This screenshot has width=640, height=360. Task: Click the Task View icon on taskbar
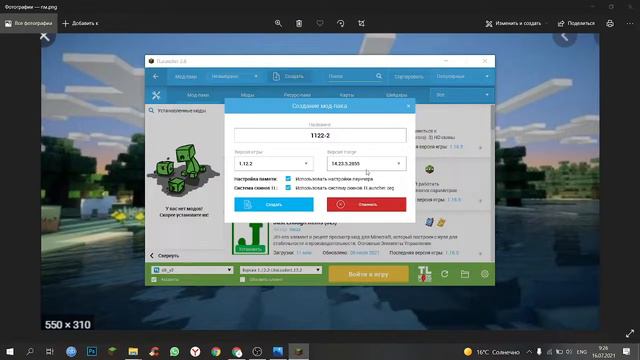[x=50, y=351]
